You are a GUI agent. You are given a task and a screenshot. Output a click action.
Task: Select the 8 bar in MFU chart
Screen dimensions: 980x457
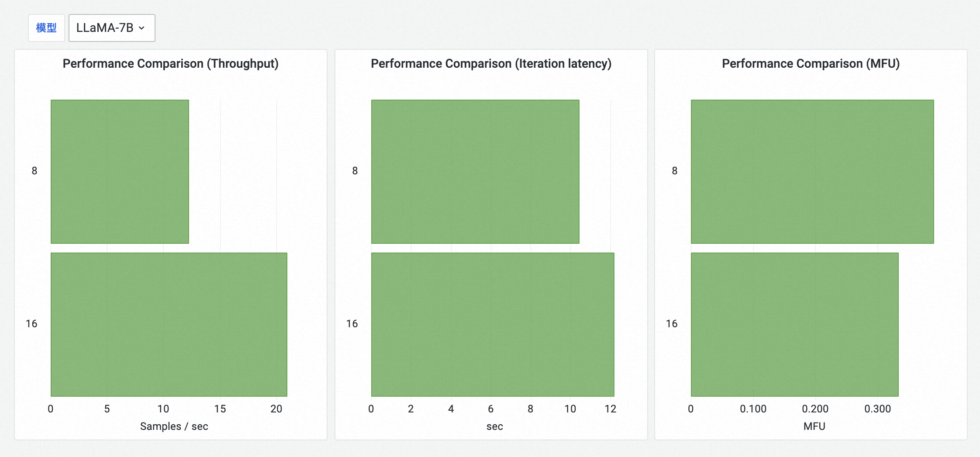(x=812, y=171)
